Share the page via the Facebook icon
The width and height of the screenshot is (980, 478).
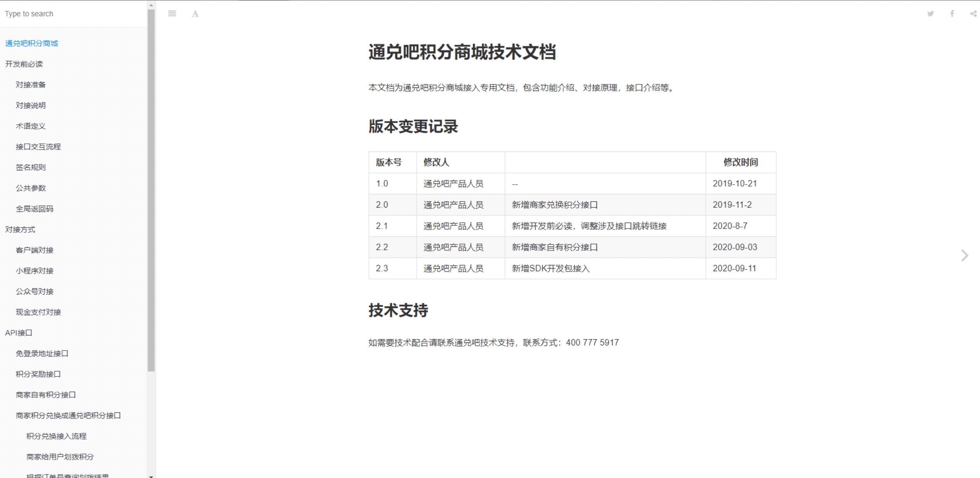point(952,14)
